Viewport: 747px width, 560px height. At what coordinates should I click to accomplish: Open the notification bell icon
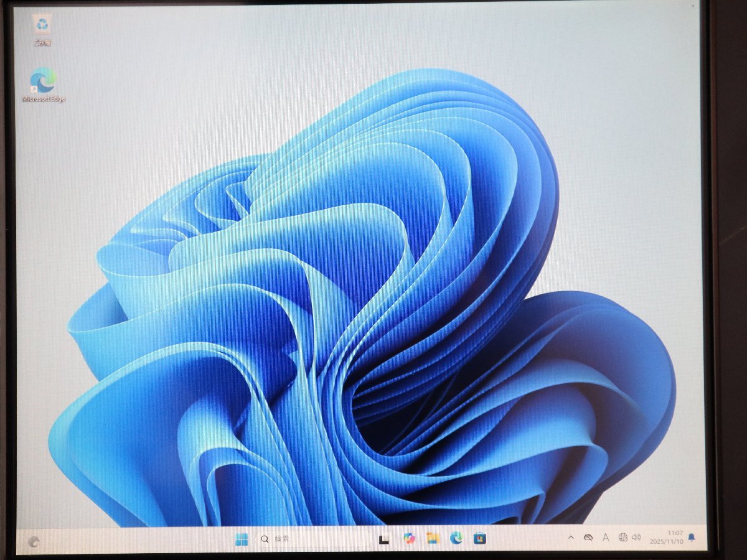click(x=692, y=537)
